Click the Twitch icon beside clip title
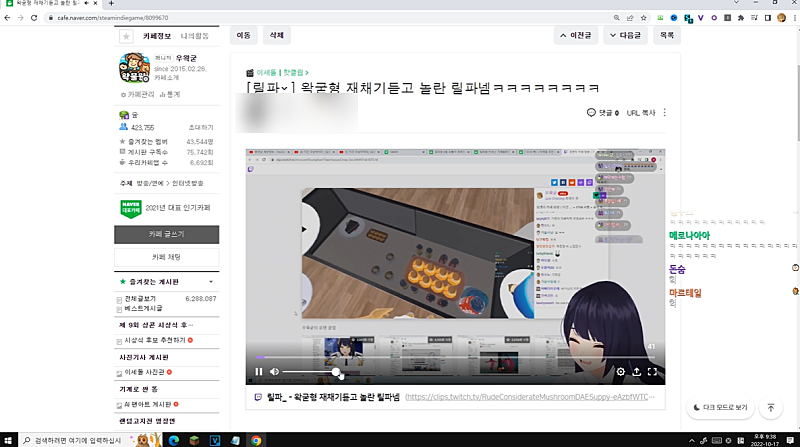This screenshot has height=447, width=800. click(x=258, y=397)
